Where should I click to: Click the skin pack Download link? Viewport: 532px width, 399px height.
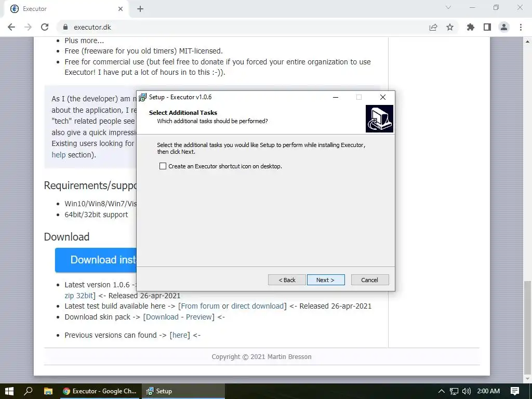click(162, 317)
